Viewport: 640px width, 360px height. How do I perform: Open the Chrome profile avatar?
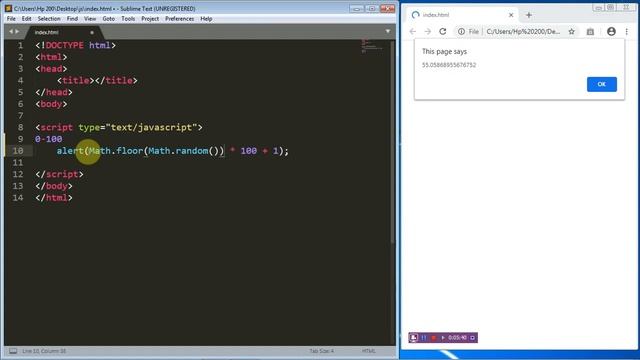[611, 31]
